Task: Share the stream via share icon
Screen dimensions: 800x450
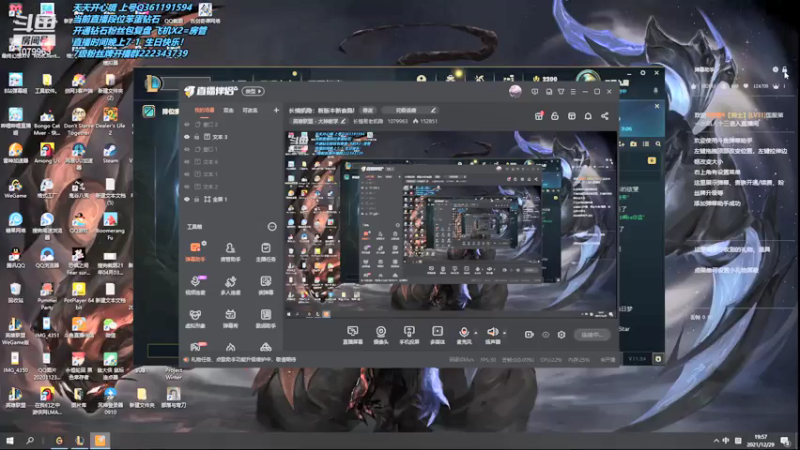Action: (x=605, y=116)
